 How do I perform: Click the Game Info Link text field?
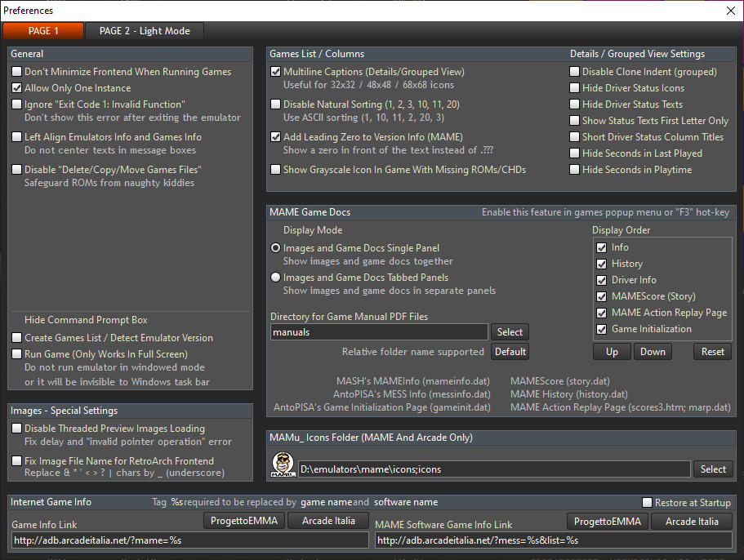(x=189, y=540)
